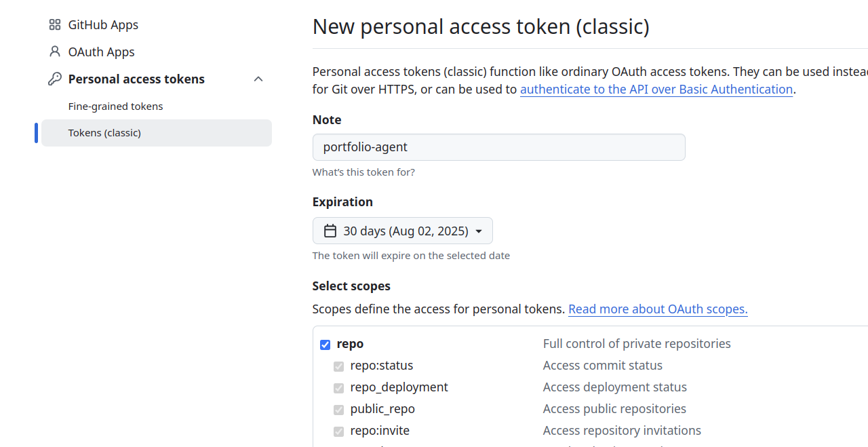Collapse Personal access tokens with the chevron
The height and width of the screenshot is (447, 868).
pyautogui.click(x=258, y=79)
